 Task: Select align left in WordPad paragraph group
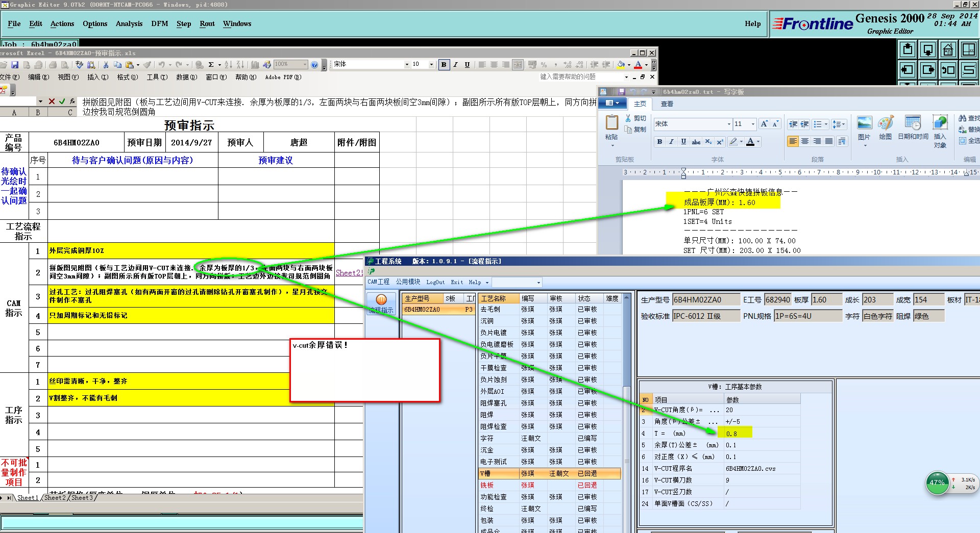pos(793,141)
